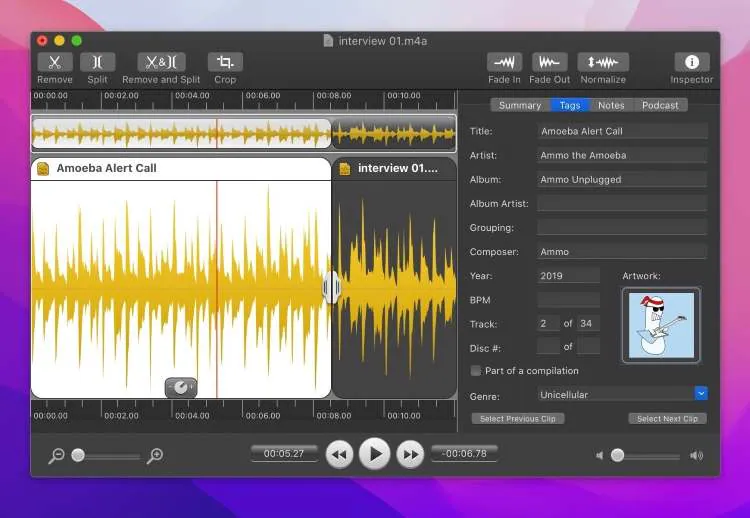Click the high volume speaker icon
This screenshot has height=518, width=750.
pyautogui.click(x=696, y=455)
